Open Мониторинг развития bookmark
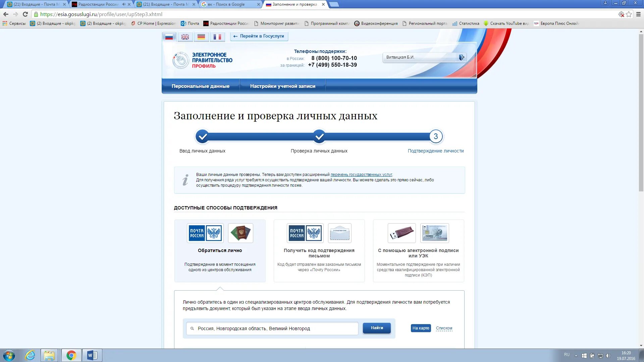 click(x=276, y=23)
